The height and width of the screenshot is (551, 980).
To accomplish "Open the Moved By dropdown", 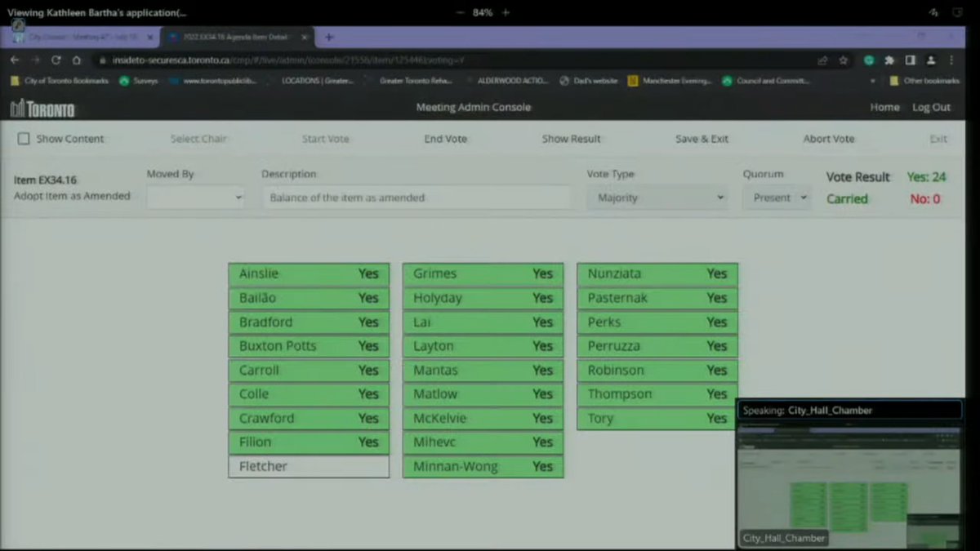I will click(195, 198).
